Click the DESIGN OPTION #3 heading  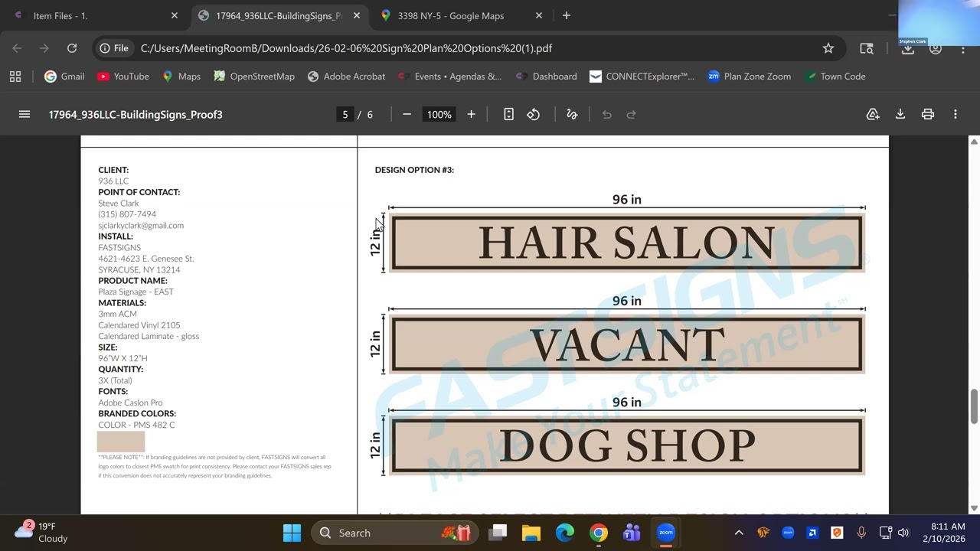pyautogui.click(x=414, y=170)
